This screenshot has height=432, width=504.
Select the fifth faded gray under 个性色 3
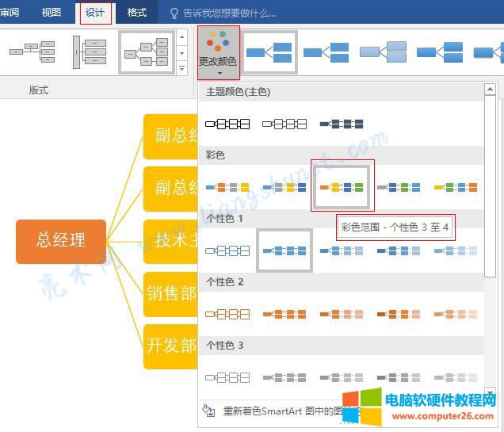point(456,377)
